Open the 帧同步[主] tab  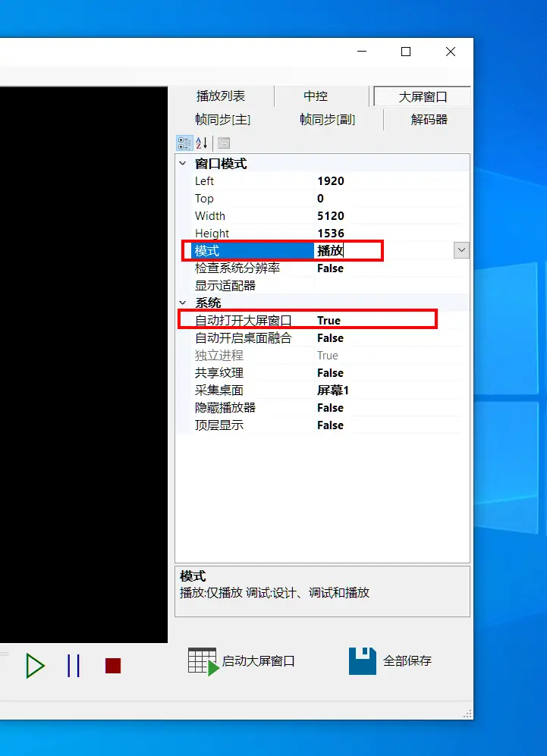coord(222,119)
